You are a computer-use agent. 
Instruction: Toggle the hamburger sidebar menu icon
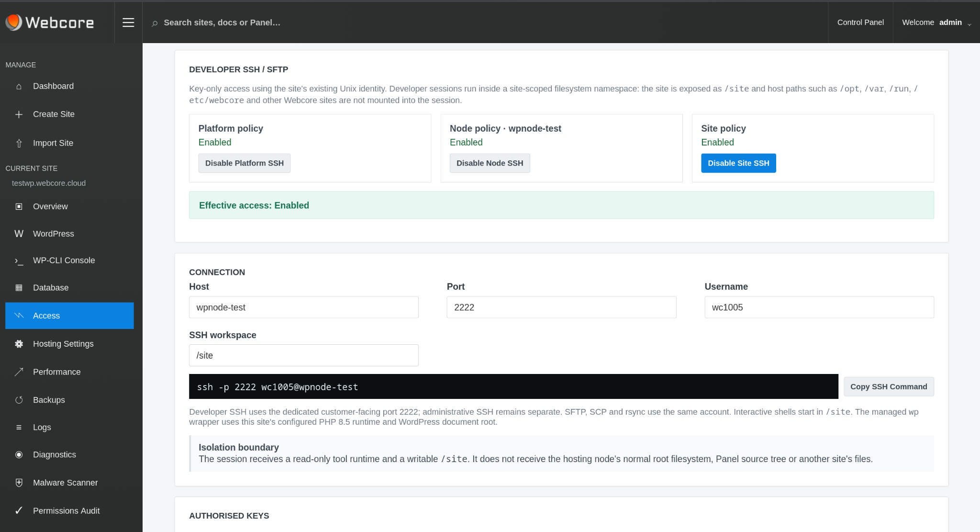128,23
